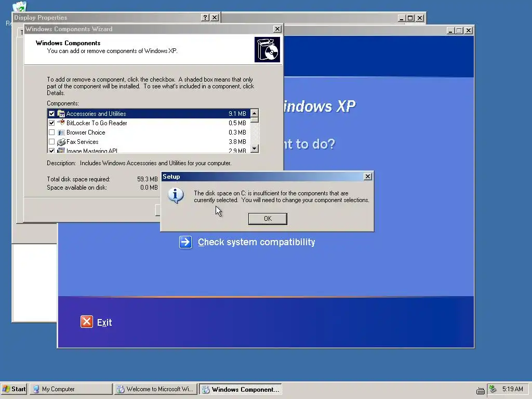Switch to Welcome to Microsoft Windows taskbar button
The width and height of the screenshot is (532, 399).
point(156,389)
